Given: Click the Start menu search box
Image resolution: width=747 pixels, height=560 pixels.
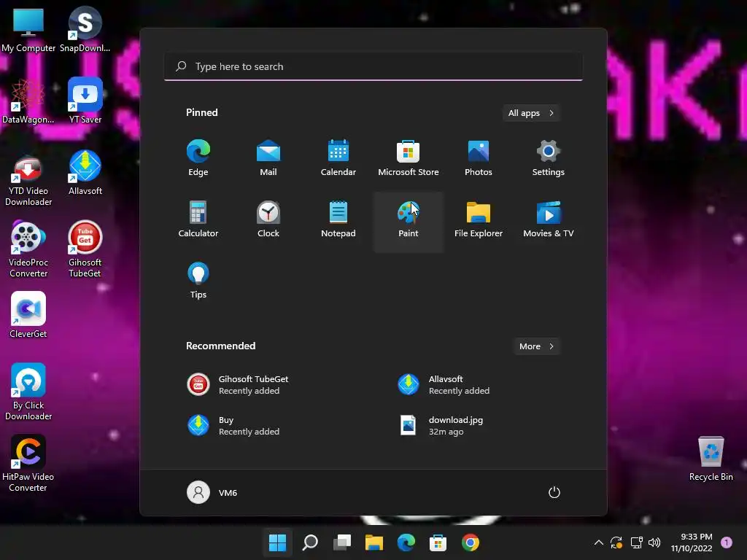Looking at the screenshot, I should pos(373,66).
